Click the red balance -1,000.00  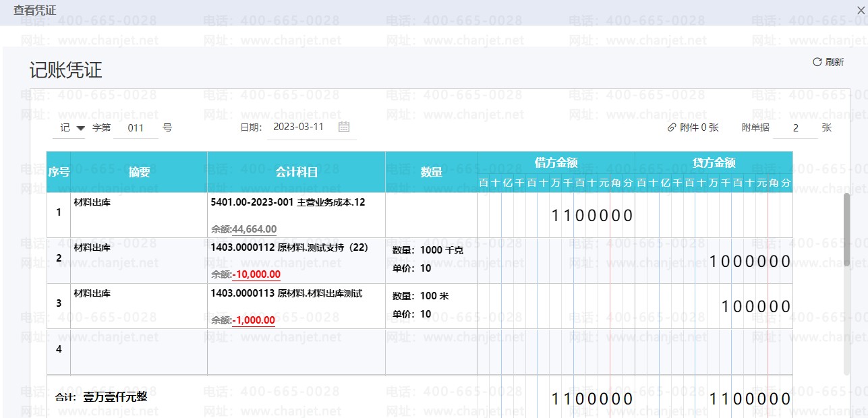254,320
